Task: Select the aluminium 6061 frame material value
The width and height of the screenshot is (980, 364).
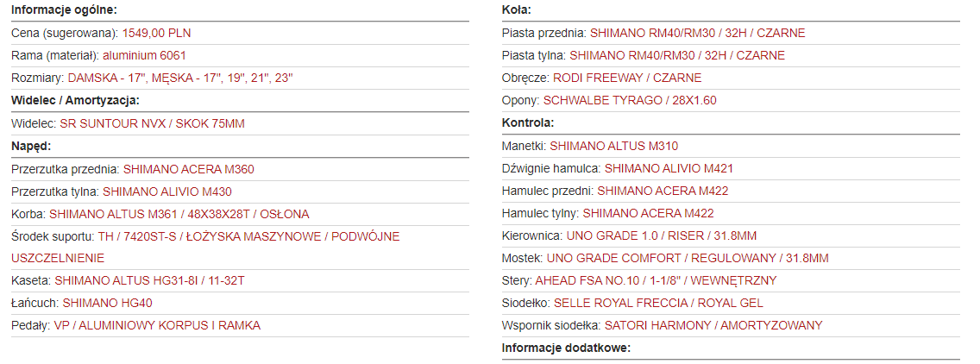Action: point(144,55)
